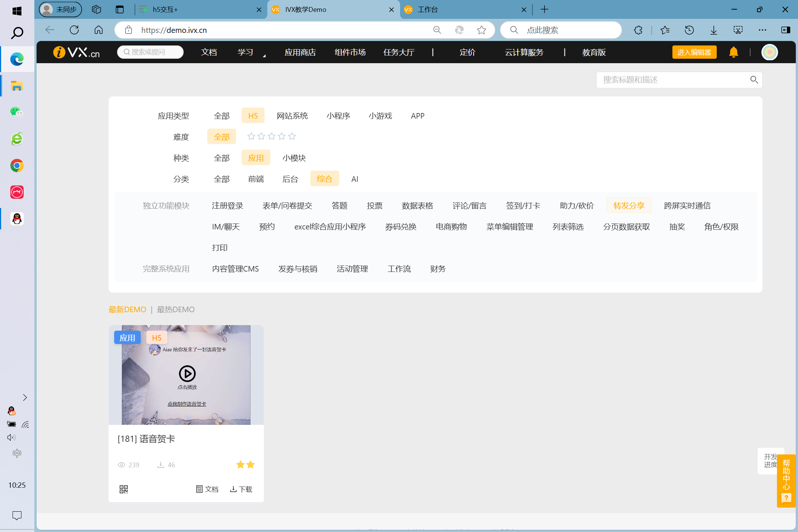Viewport: 798px width, 532px height.
Task: Open the QR code icon on demo card
Action: coord(124,489)
